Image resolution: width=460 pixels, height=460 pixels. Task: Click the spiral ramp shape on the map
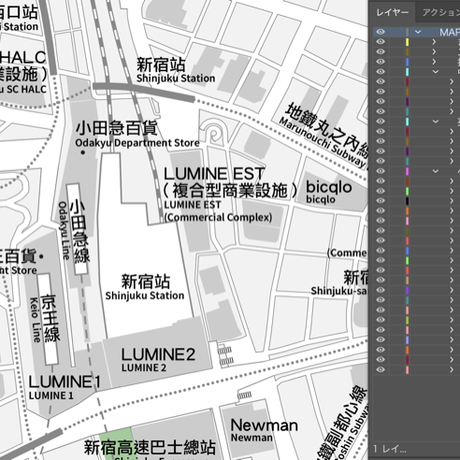214,133
